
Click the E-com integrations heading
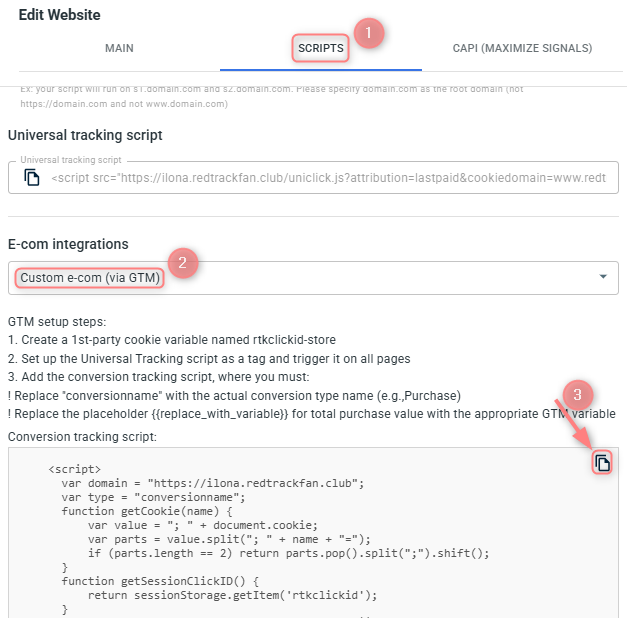coord(68,244)
